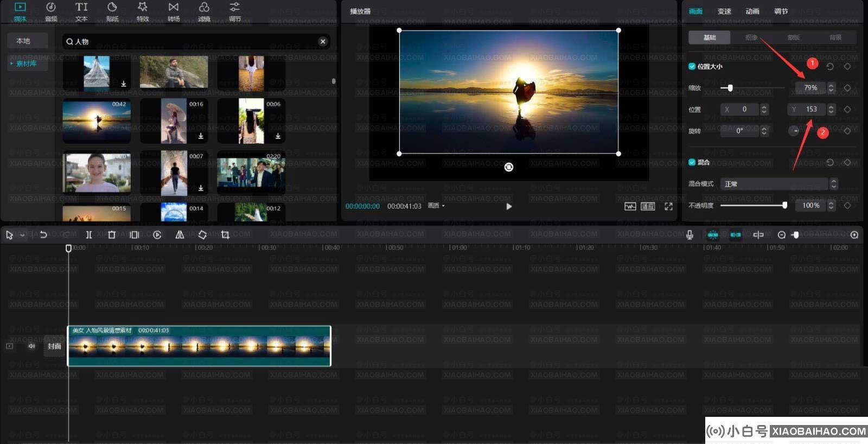Open the 转场 transitions tab
This screenshot has height=444, width=868.
(x=174, y=11)
